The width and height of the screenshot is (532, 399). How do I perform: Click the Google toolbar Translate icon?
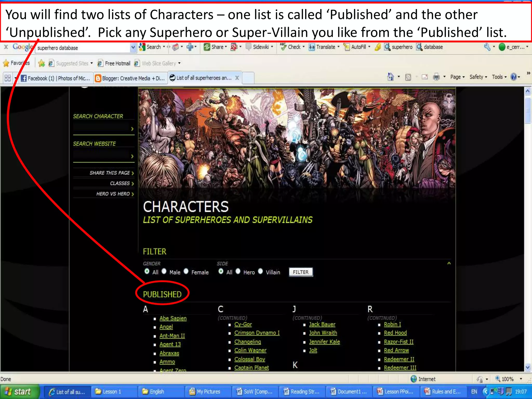[312, 47]
